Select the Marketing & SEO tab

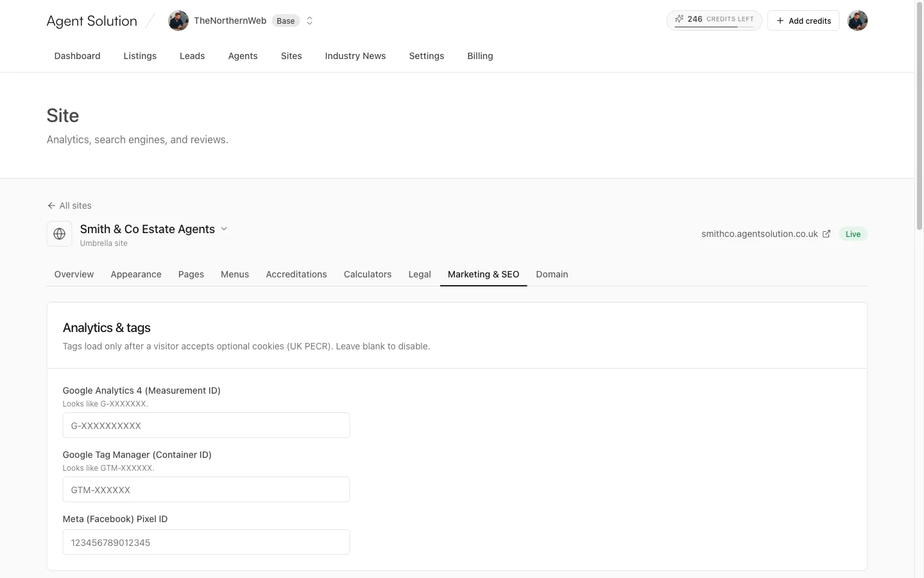coord(484,274)
